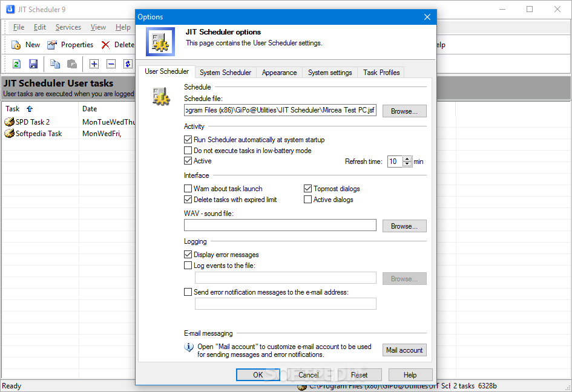Click the floppy disk save icon
The image size is (572, 392).
click(33, 64)
